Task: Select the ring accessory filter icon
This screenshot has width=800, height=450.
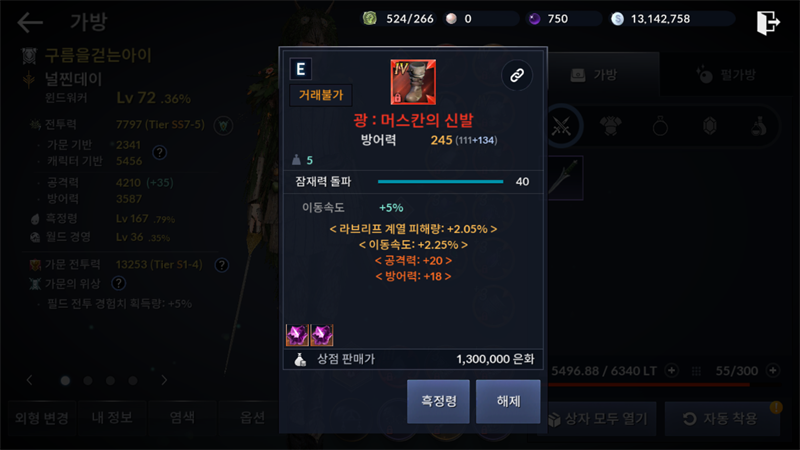Action: click(660, 126)
